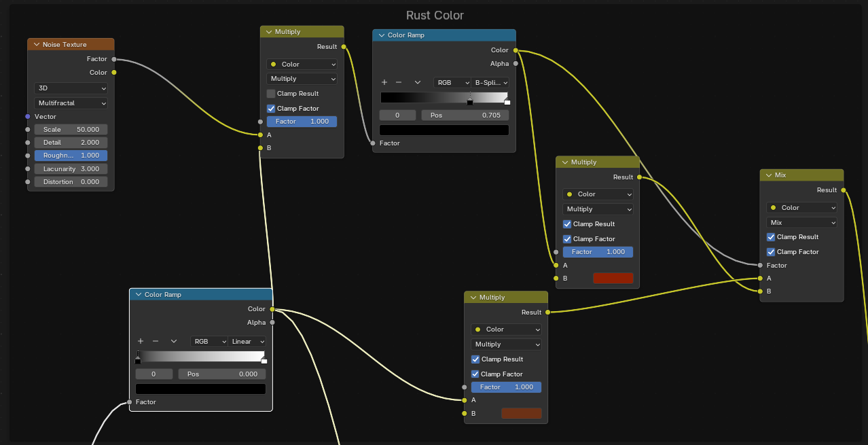Collapse the B-Spline Color Ramp node
This screenshot has height=445, width=868.
(x=382, y=35)
